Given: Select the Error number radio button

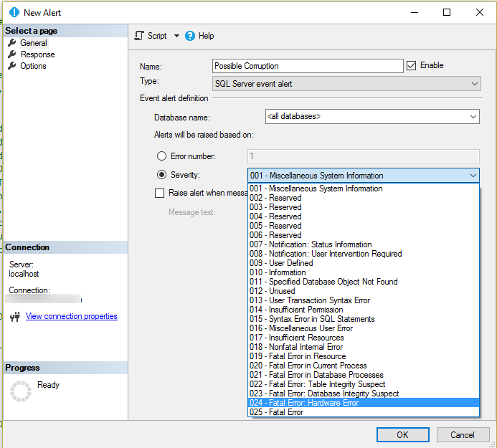Looking at the screenshot, I should 161,156.
